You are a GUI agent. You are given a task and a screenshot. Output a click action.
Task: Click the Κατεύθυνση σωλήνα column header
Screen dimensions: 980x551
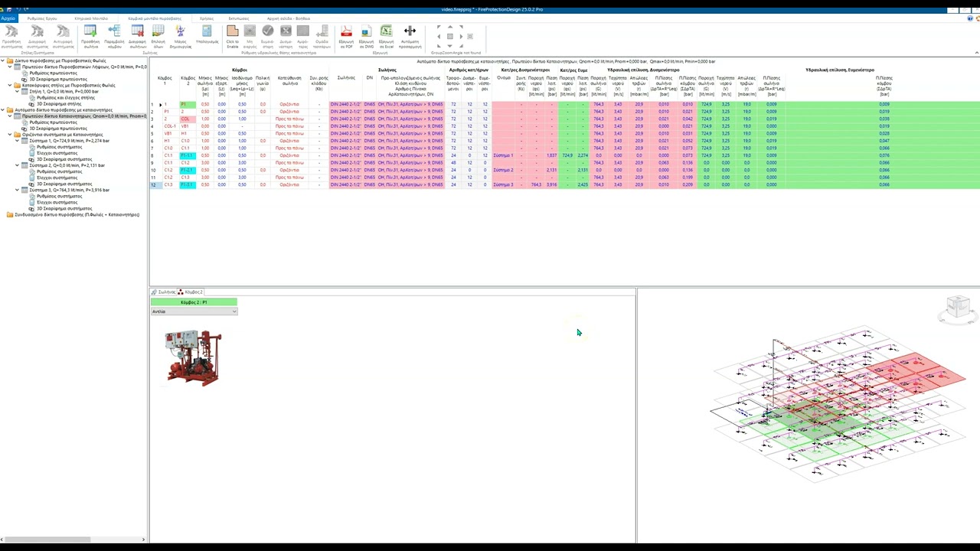[289, 80]
